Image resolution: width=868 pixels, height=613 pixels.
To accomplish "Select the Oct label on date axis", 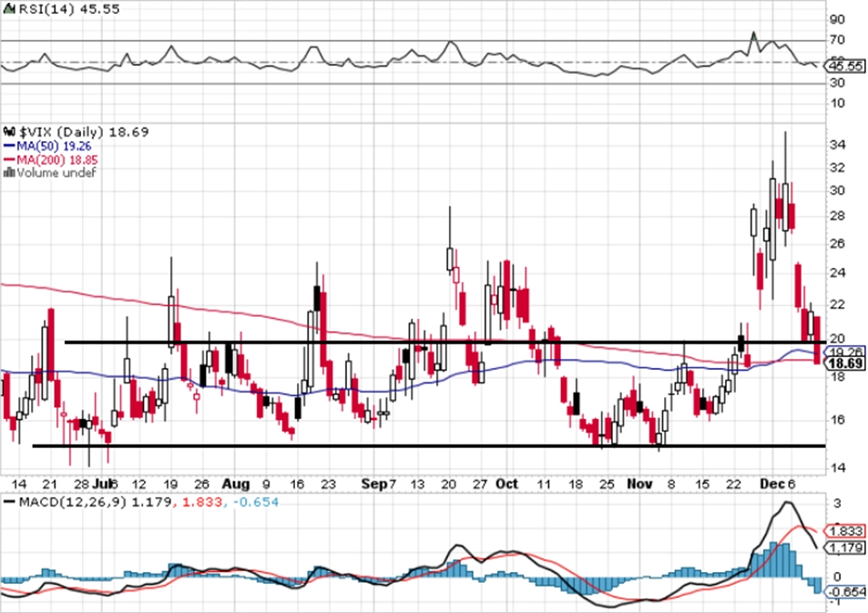I will [x=506, y=484].
